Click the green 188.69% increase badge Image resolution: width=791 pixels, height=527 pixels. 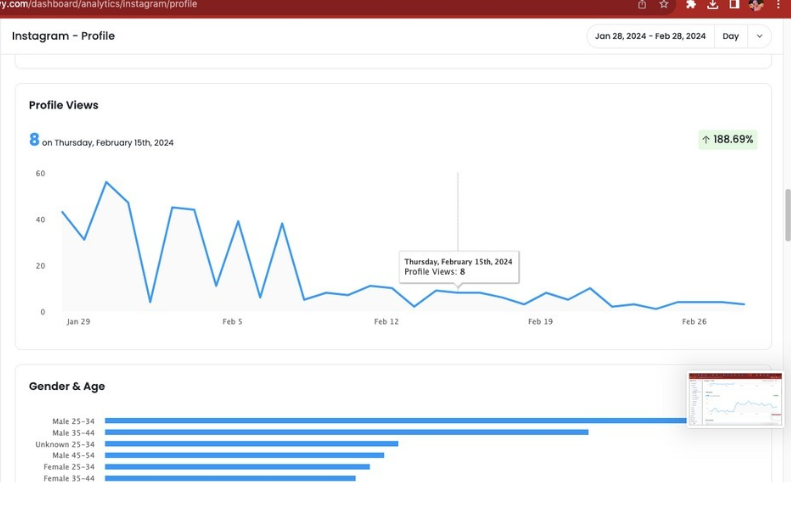click(x=727, y=140)
